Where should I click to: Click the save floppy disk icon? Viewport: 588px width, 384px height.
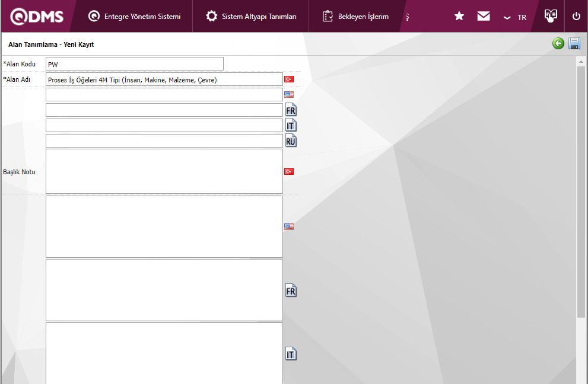pos(574,43)
